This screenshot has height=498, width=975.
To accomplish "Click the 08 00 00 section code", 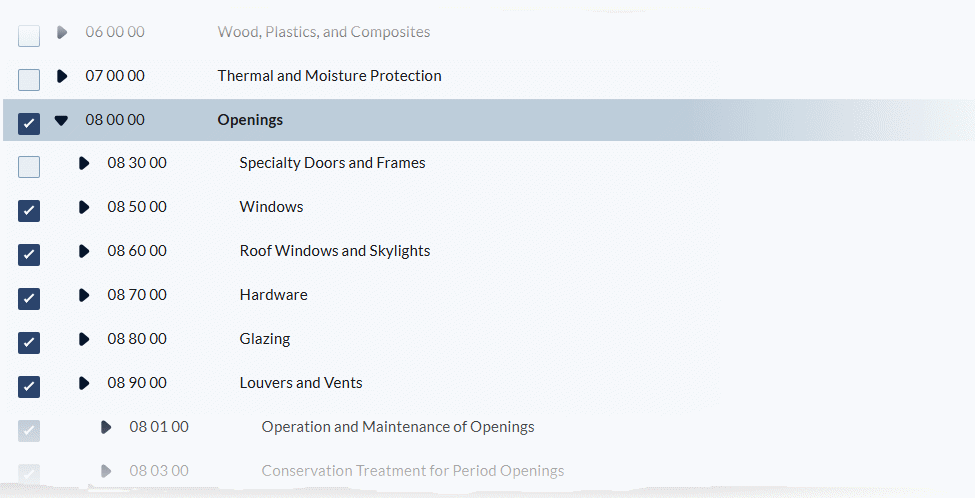I will coord(115,120).
